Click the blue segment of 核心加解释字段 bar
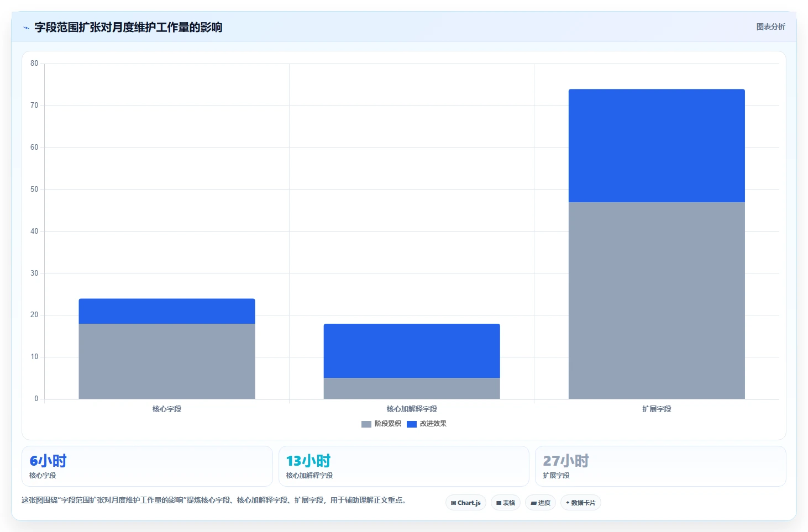 pyautogui.click(x=412, y=351)
